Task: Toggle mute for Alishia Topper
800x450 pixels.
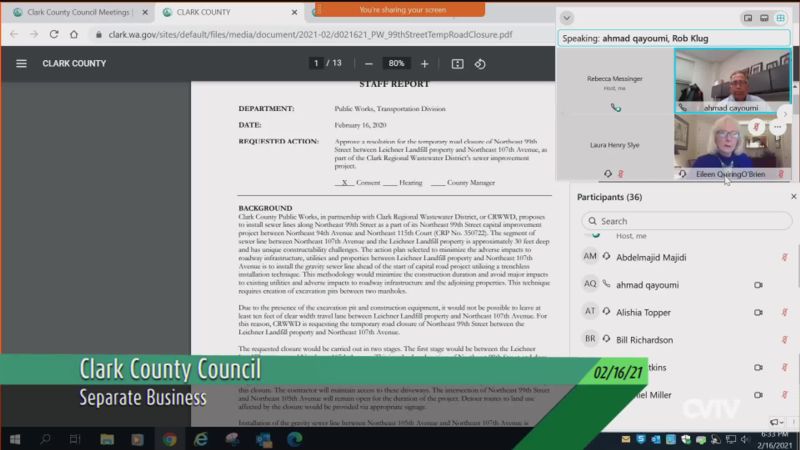Action: click(783, 312)
